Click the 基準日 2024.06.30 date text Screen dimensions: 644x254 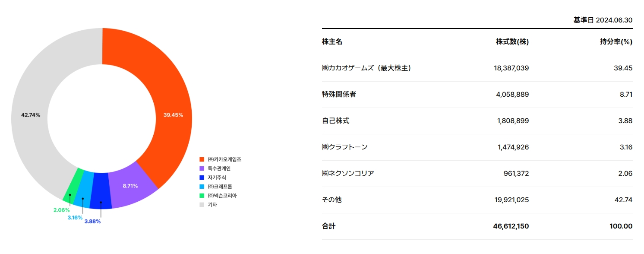click(603, 20)
